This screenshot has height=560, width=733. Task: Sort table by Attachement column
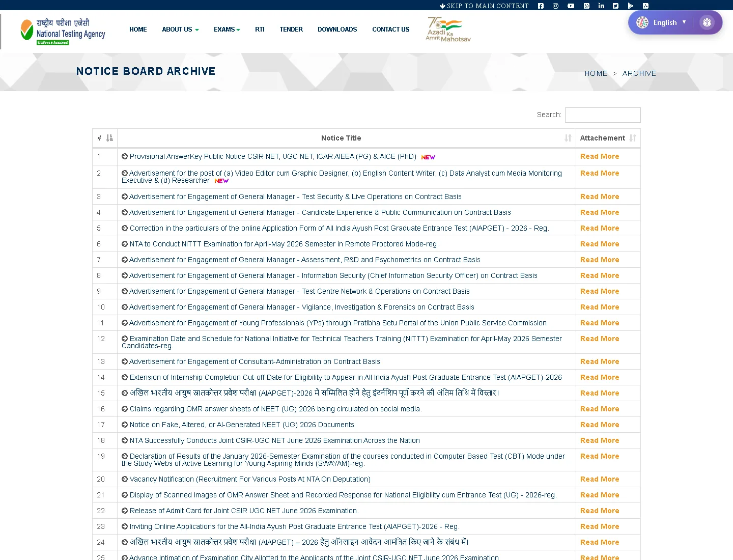pos(608,138)
